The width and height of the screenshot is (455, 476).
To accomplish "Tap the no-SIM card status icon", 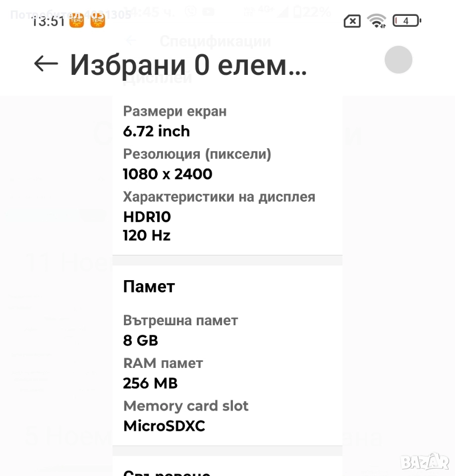I will pos(352,21).
